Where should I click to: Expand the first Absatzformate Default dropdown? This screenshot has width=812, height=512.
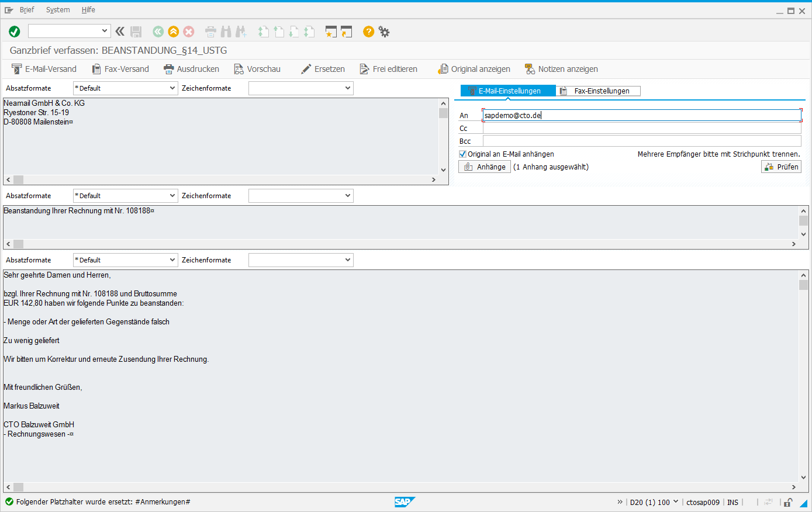coord(172,88)
